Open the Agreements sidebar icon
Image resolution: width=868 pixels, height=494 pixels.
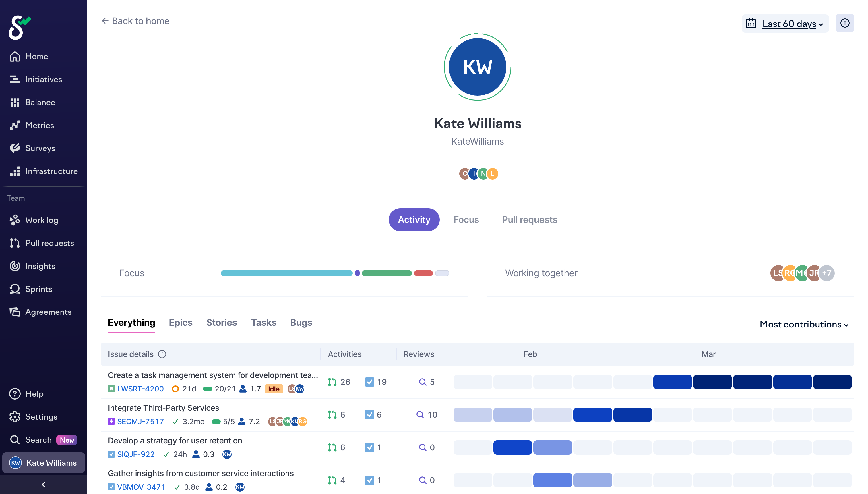(15, 312)
